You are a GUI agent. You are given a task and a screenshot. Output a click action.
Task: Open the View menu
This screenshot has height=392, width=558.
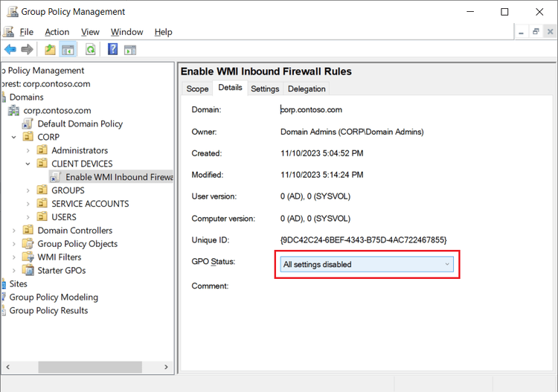pyautogui.click(x=90, y=32)
